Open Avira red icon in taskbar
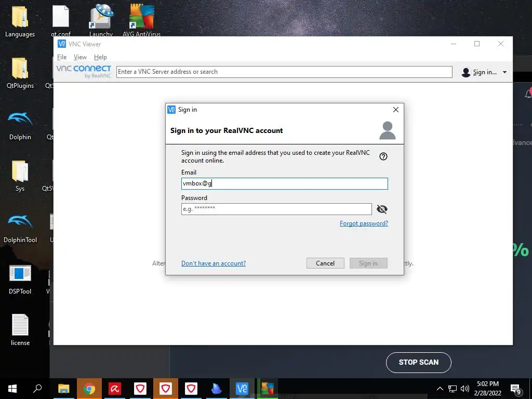The image size is (532, 399). point(115,389)
